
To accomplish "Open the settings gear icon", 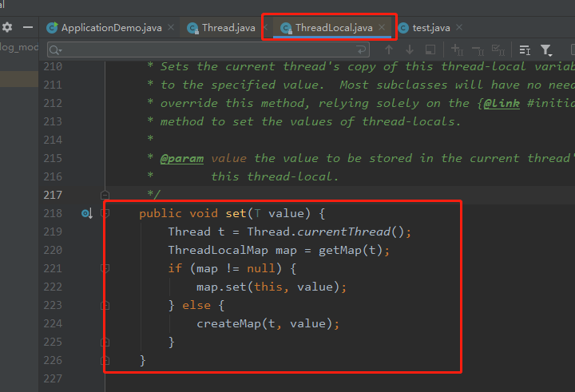I will (x=7, y=27).
